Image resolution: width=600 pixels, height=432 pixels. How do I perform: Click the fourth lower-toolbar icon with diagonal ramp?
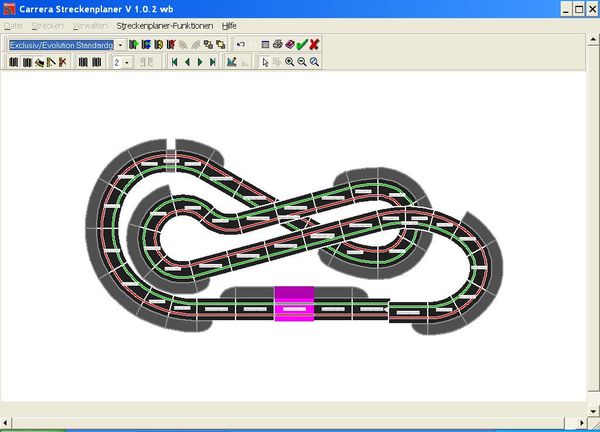click(x=51, y=62)
